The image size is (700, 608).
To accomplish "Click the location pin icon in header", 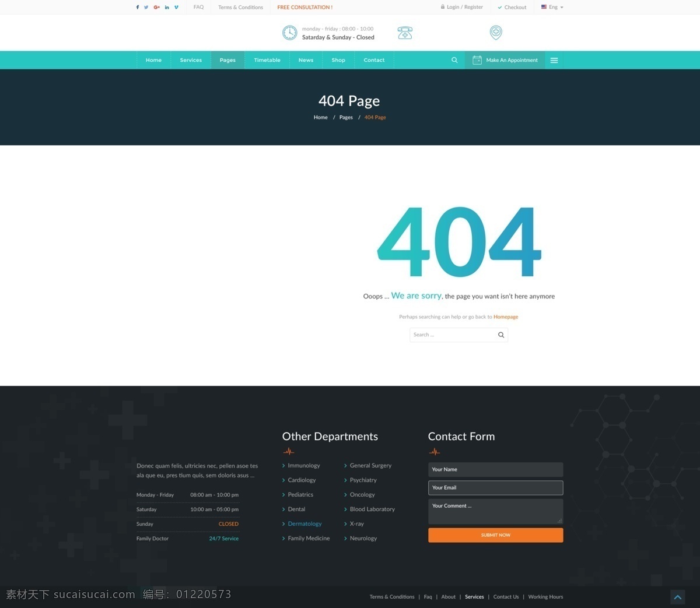I will [496, 33].
